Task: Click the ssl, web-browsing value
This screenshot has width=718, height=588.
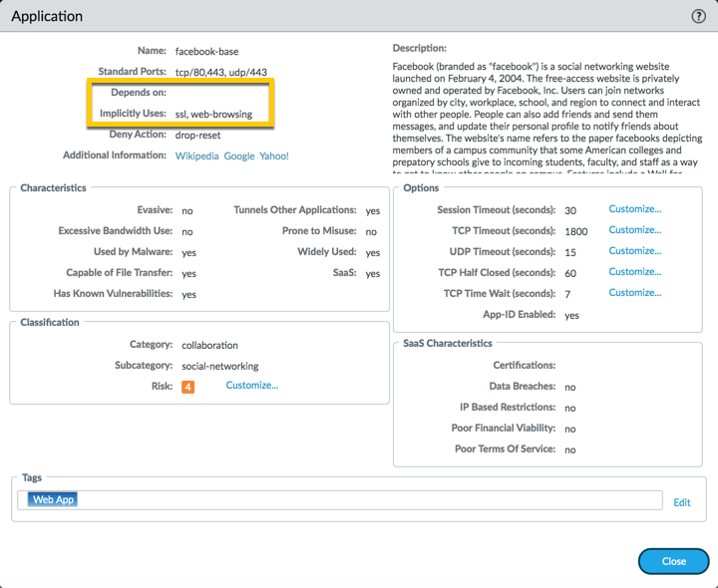Action: point(213,114)
